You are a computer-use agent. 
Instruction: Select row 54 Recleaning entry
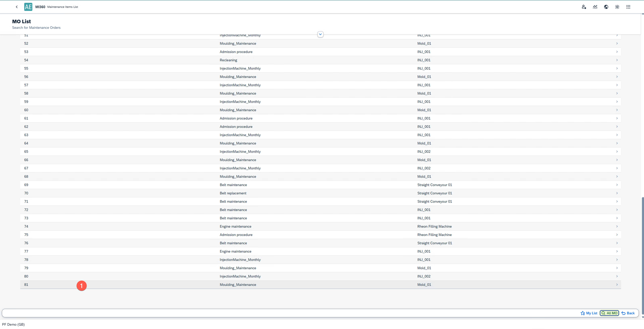(x=228, y=60)
